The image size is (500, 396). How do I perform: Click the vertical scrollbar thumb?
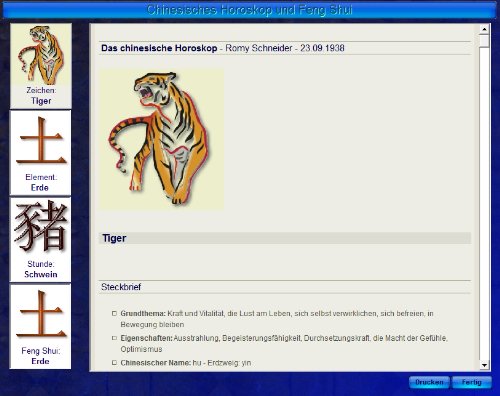(484, 41)
